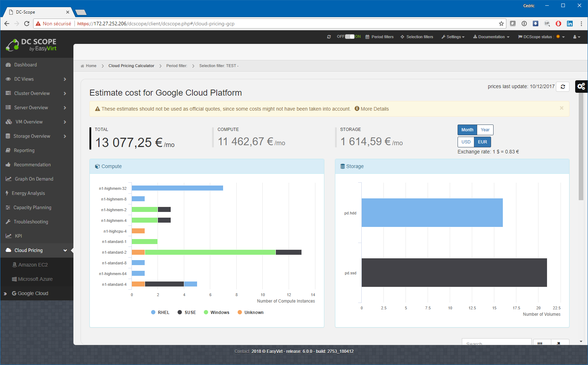Bookmark this page with star icon
This screenshot has width=588, height=365.
click(501, 24)
